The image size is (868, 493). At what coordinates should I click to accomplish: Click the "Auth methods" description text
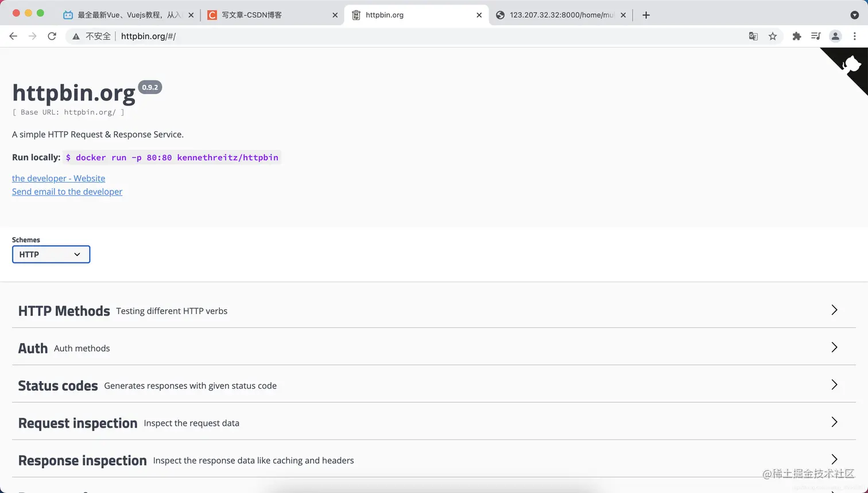click(82, 348)
